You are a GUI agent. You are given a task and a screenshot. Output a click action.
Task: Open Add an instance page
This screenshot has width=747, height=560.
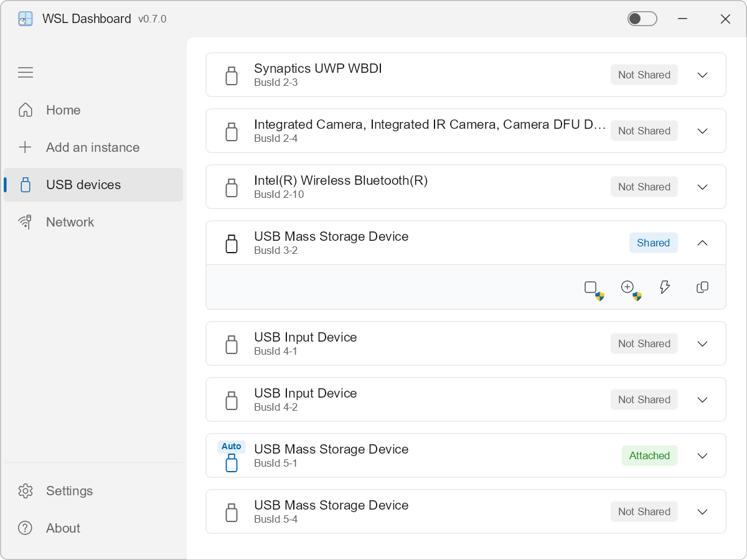point(92,147)
